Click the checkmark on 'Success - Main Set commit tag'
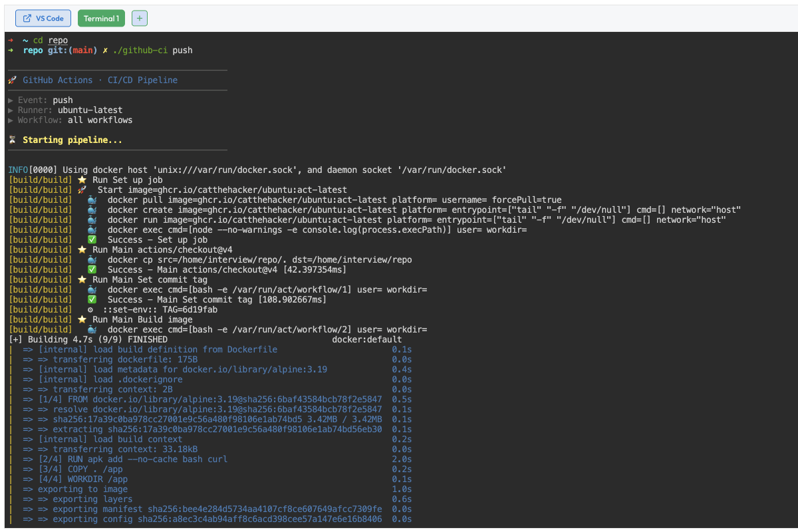This screenshot has width=798, height=532. coord(92,300)
